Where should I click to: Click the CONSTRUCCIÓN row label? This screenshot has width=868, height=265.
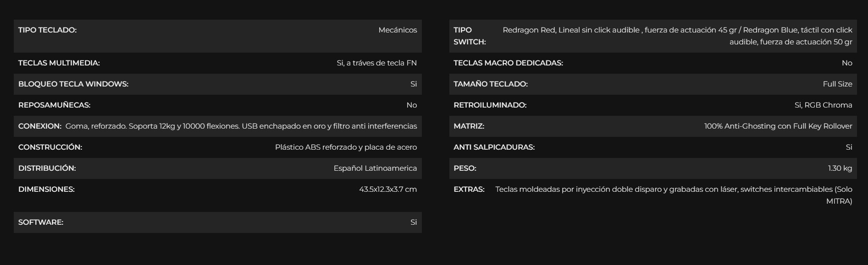tap(50, 147)
